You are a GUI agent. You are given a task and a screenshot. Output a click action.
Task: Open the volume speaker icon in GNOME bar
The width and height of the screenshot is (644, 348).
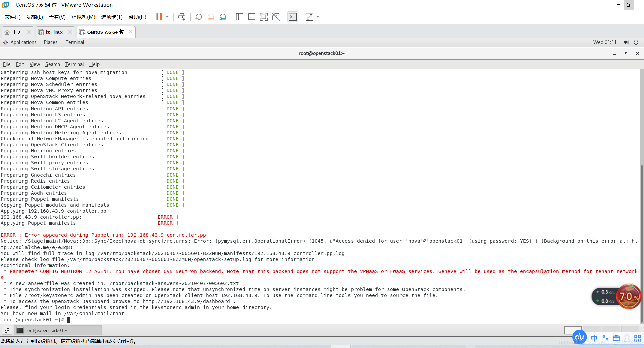pyautogui.click(x=626, y=42)
